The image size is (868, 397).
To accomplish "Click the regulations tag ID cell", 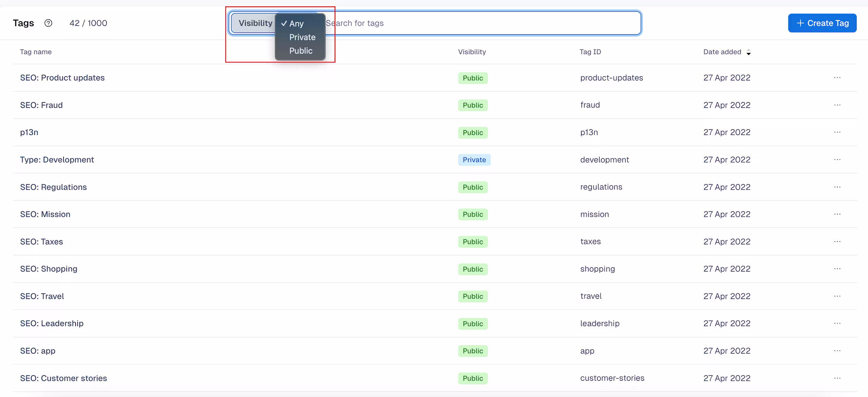I will (x=601, y=187).
